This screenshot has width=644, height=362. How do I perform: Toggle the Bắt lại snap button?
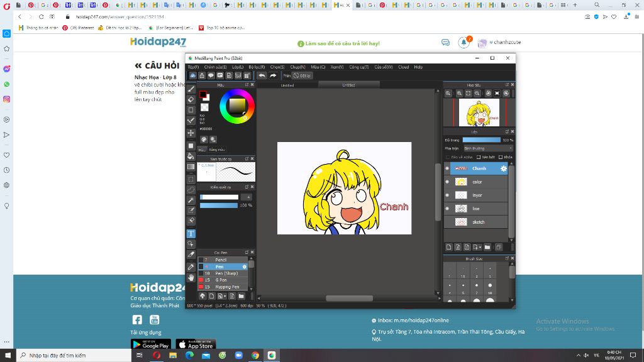pyautogui.click(x=303, y=75)
